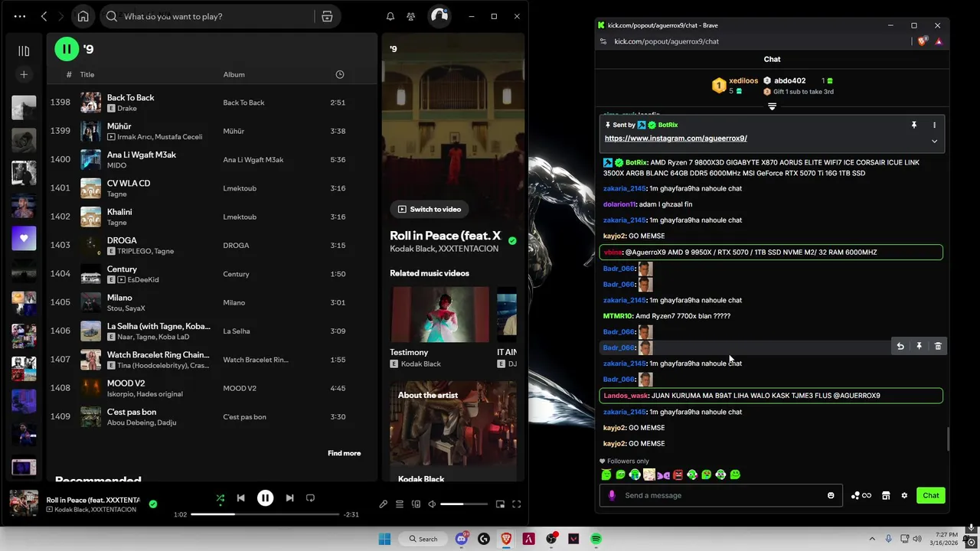Toggle shuffle in Spotify player
The height and width of the screenshot is (551, 980).
(x=220, y=498)
